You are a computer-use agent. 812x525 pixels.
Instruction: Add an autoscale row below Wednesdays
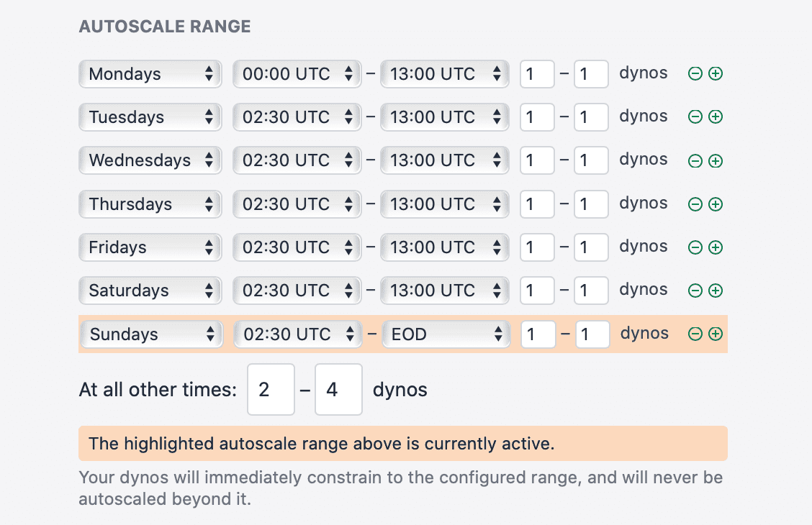[714, 160]
